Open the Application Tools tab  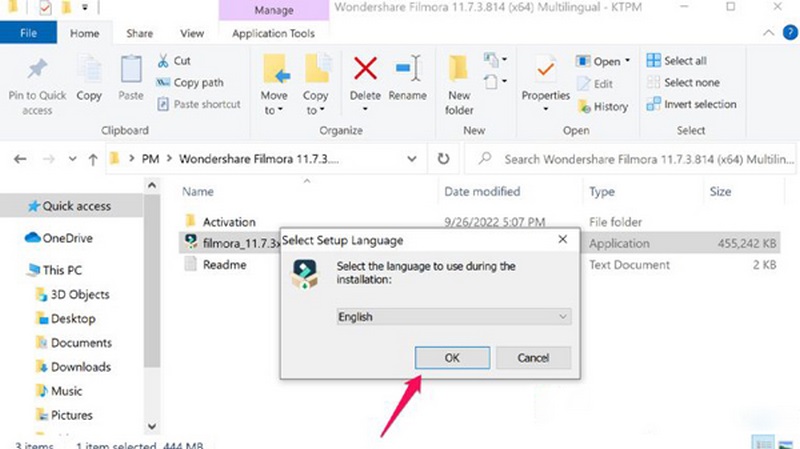[x=273, y=33]
